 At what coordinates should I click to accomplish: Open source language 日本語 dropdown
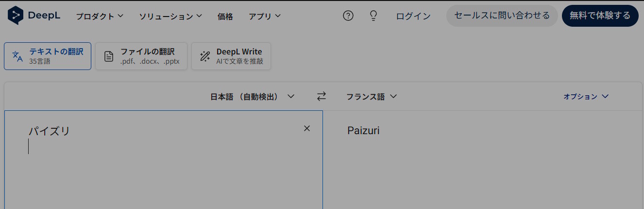(253, 96)
